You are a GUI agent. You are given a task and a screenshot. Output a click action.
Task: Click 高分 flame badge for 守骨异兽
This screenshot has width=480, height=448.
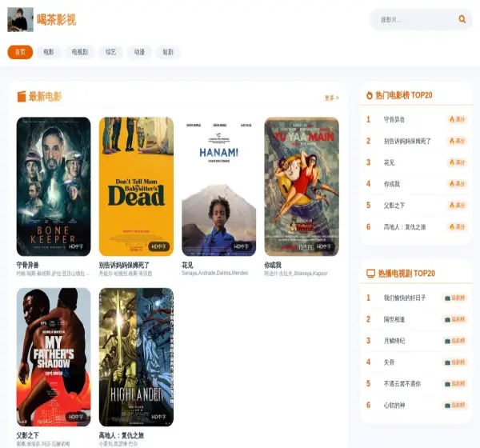pos(457,119)
